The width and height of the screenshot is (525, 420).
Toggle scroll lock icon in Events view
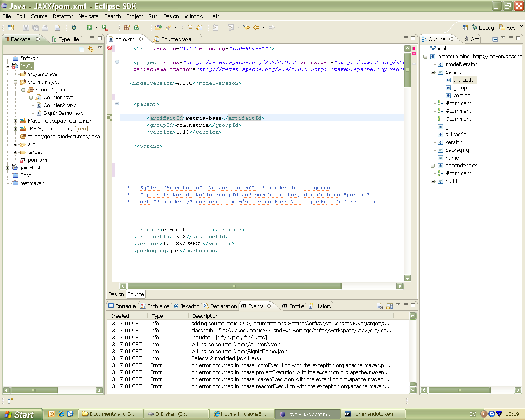(x=389, y=306)
